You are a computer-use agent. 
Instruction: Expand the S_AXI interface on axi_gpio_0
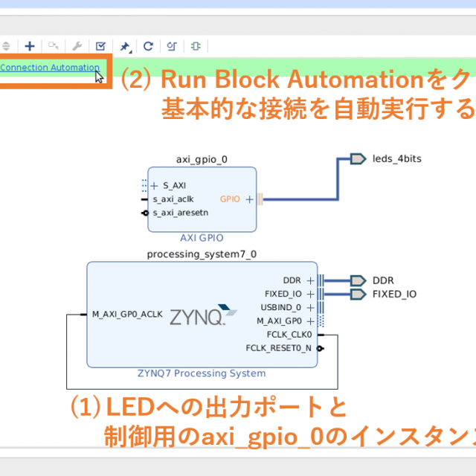pos(155,186)
